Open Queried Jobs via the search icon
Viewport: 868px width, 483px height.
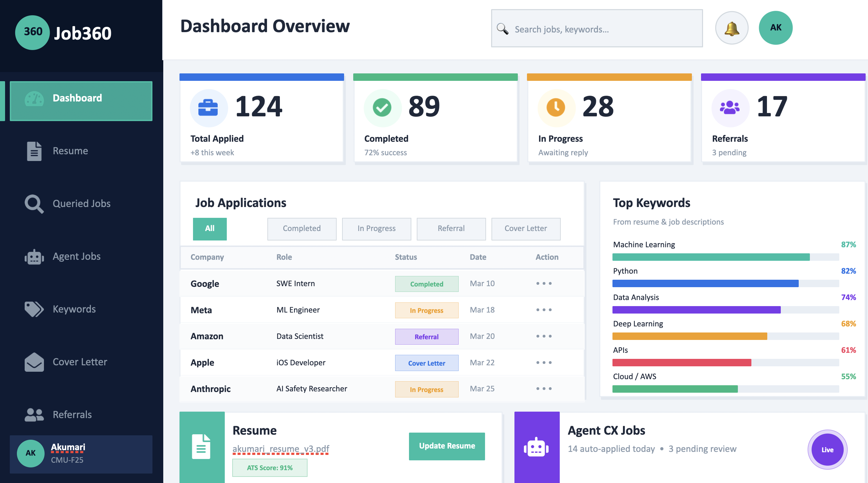(81, 204)
